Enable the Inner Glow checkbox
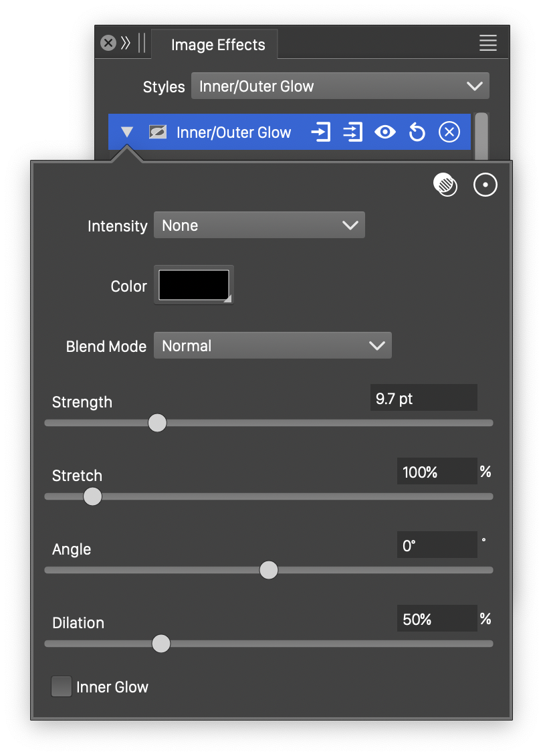The height and width of the screenshot is (756, 543). (62, 686)
